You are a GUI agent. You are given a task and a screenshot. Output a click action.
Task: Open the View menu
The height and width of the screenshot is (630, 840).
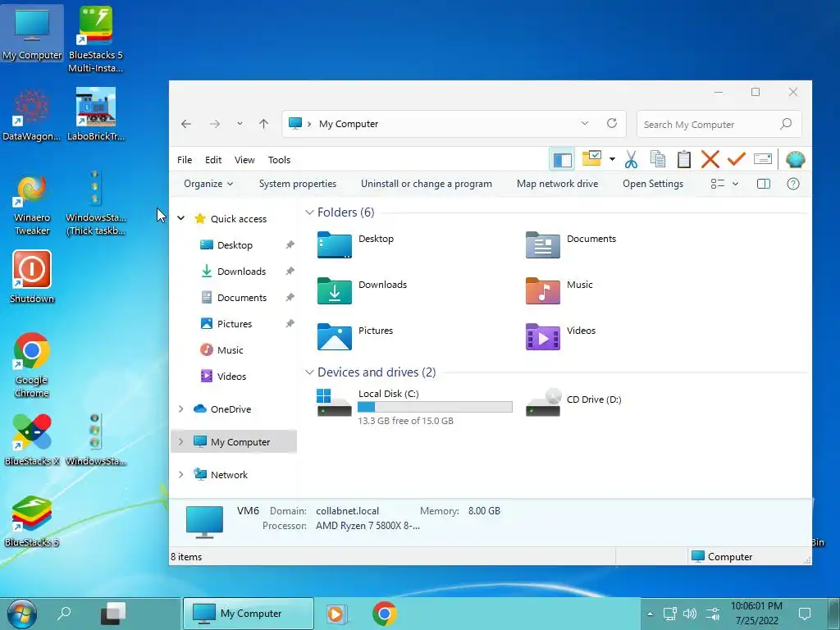(x=244, y=160)
